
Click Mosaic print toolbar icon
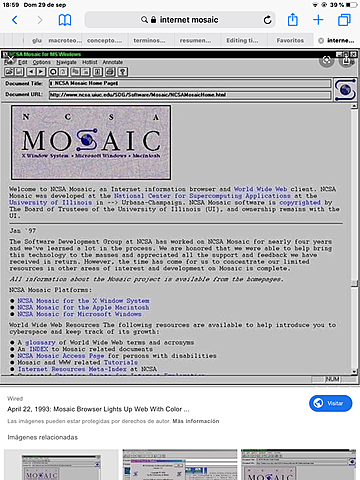110,72
